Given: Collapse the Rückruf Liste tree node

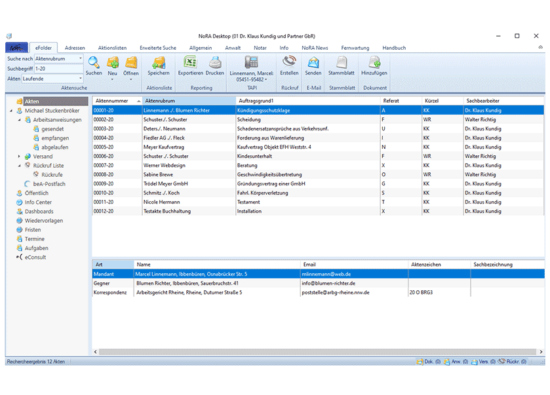Looking at the screenshot, I should (x=19, y=166).
